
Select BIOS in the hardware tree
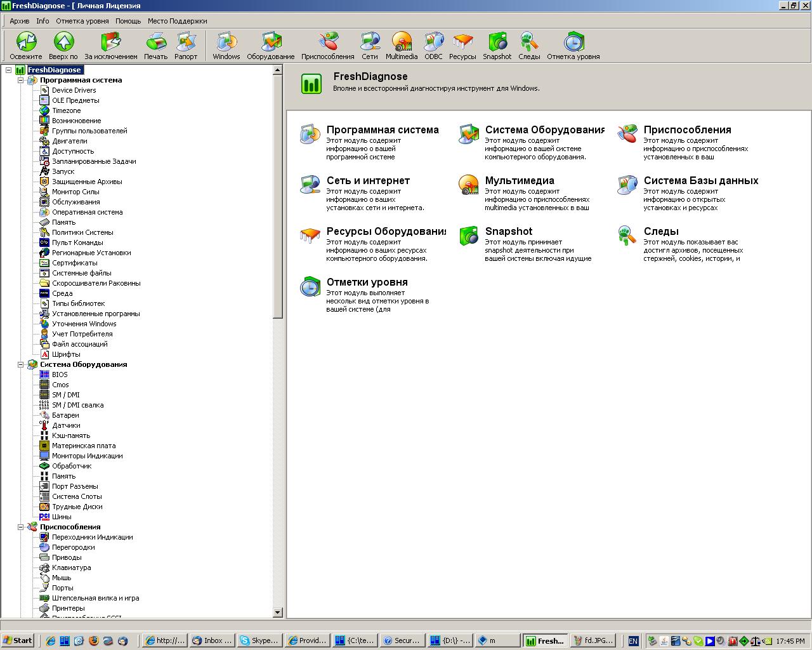point(60,375)
